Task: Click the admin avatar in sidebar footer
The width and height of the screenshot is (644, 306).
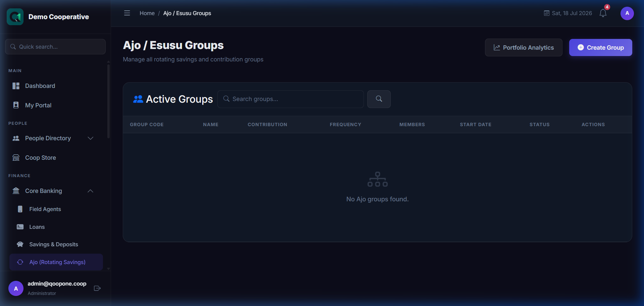Action: point(16,289)
